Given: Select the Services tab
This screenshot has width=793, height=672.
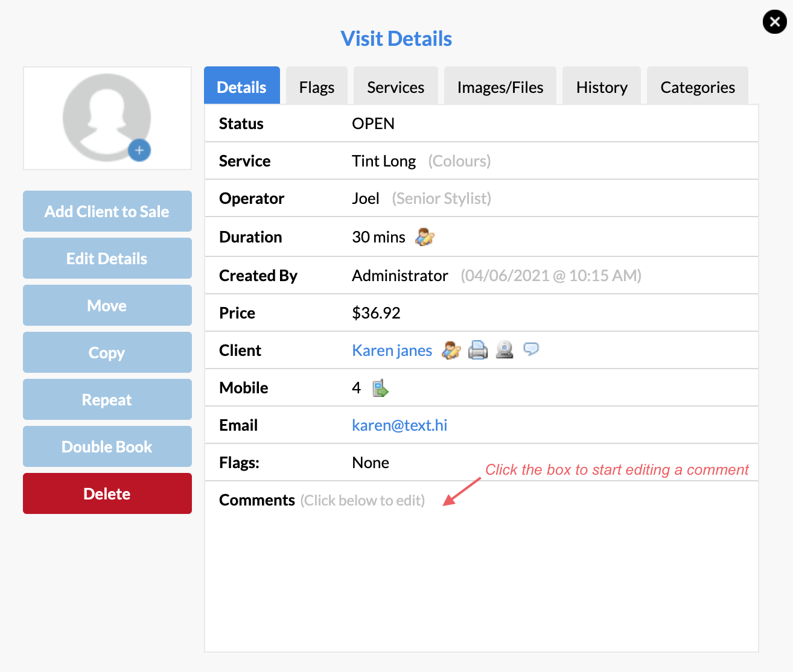Looking at the screenshot, I should click(x=395, y=87).
